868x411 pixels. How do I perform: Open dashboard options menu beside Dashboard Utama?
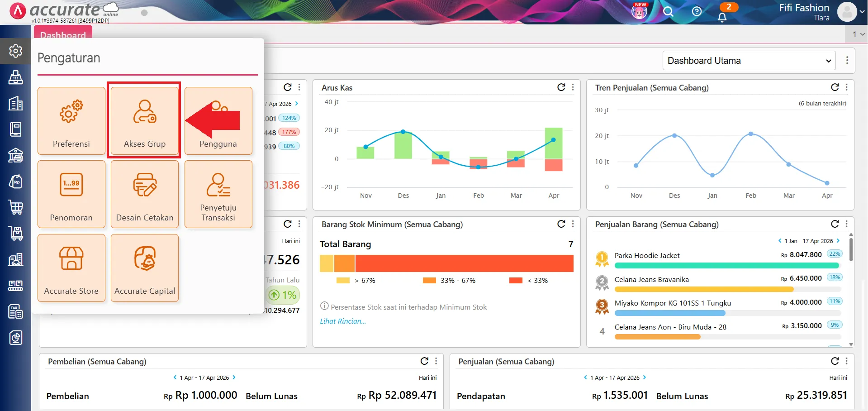point(847,61)
